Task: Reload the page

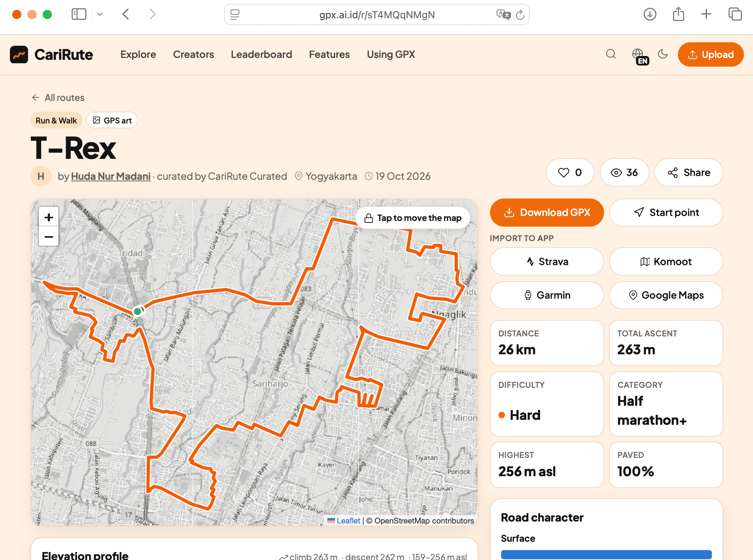Action: tap(520, 15)
